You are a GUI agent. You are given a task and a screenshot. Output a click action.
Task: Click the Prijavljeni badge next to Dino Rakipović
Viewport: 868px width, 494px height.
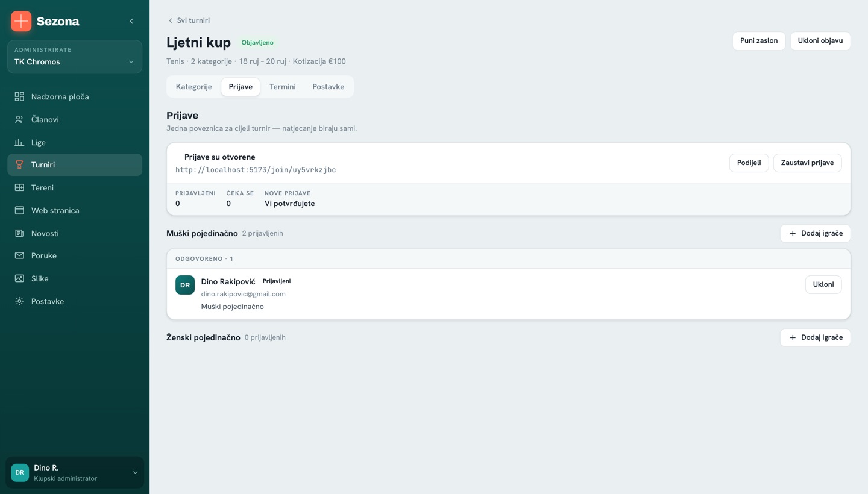tap(277, 281)
